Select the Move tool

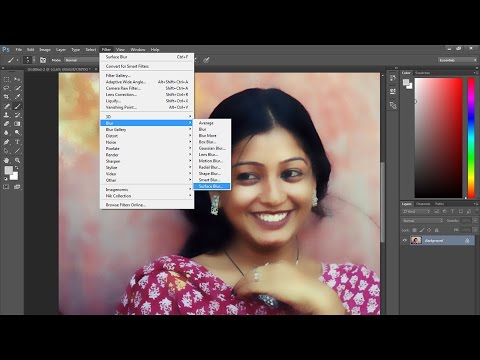click(17, 79)
